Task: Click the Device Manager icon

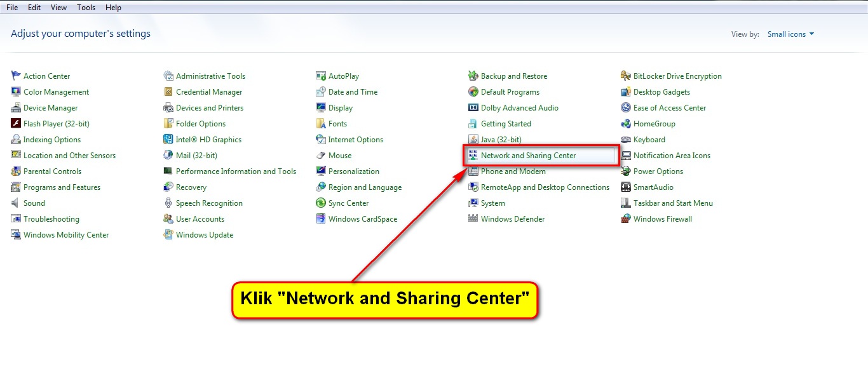Action: [x=16, y=108]
